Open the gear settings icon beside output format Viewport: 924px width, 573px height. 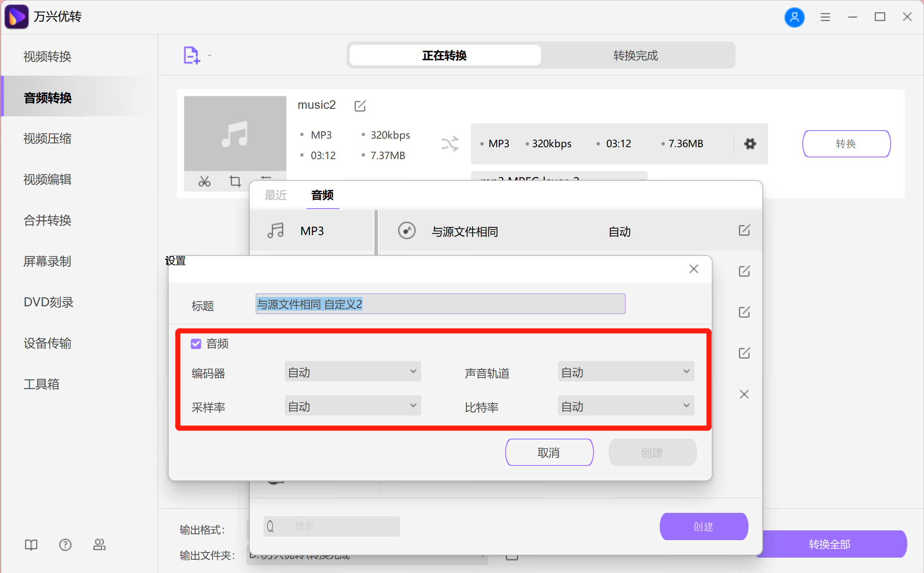[750, 144]
